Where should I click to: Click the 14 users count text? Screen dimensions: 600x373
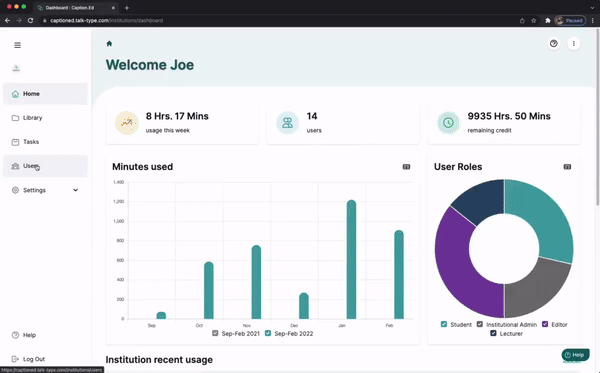coord(312,116)
